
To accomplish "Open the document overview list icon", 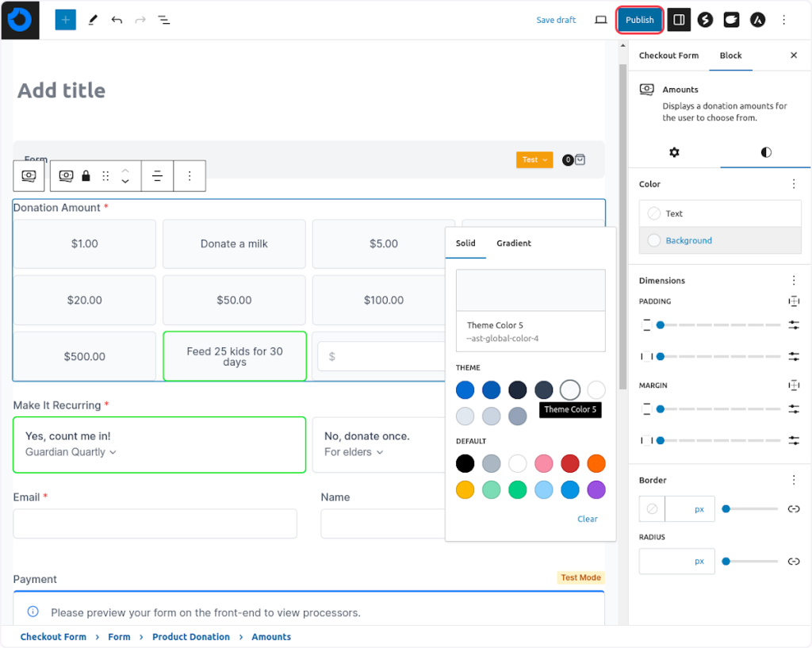I will pos(164,20).
